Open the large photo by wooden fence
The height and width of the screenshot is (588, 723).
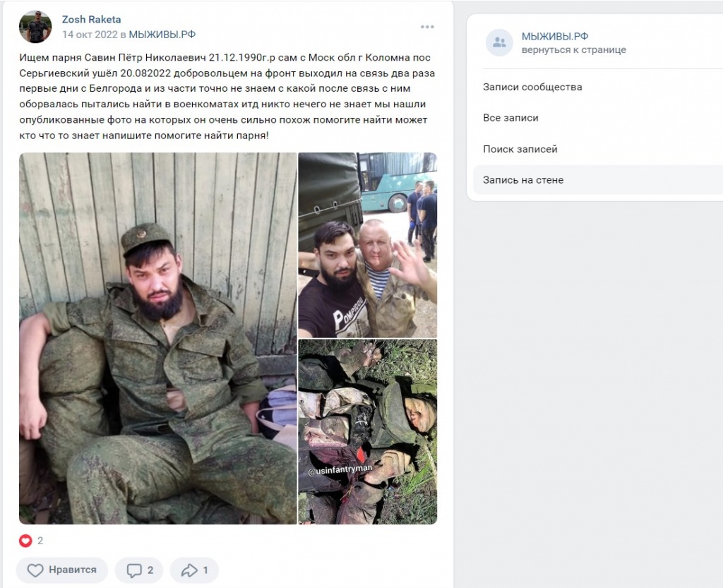click(x=157, y=338)
